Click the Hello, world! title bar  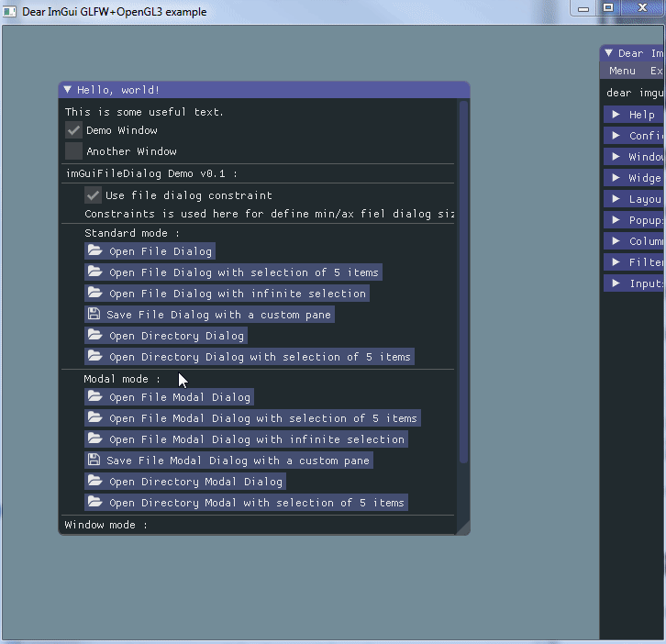pos(264,90)
